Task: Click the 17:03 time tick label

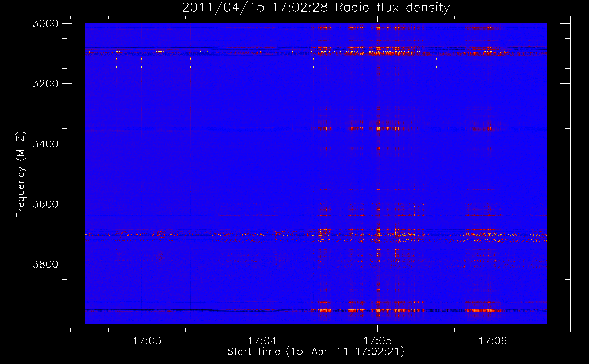Action: pyautogui.click(x=147, y=341)
